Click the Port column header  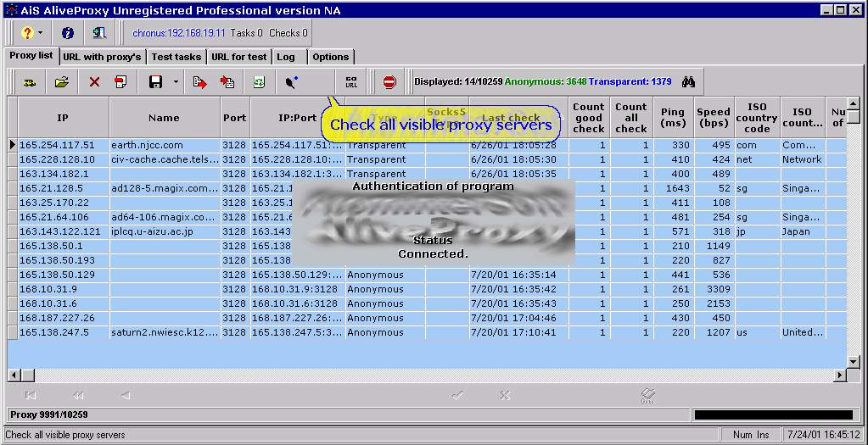tap(235, 118)
